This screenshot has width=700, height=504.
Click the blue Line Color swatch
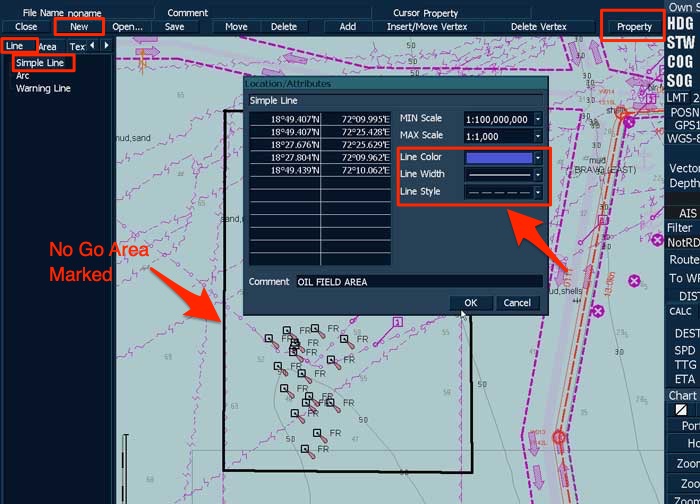click(x=498, y=157)
